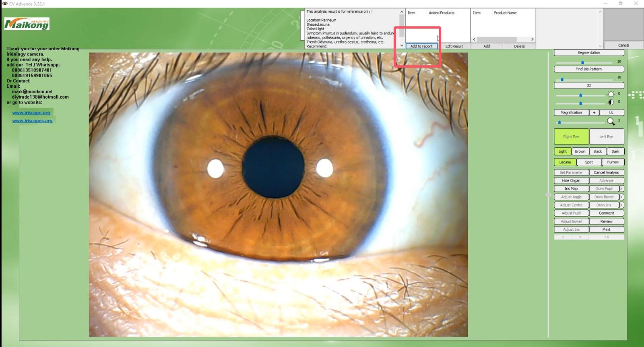This screenshot has width=644, height=347.
Task: Click the X next to Draw Bowel
Action: pyautogui.click(x=621, y=197)
